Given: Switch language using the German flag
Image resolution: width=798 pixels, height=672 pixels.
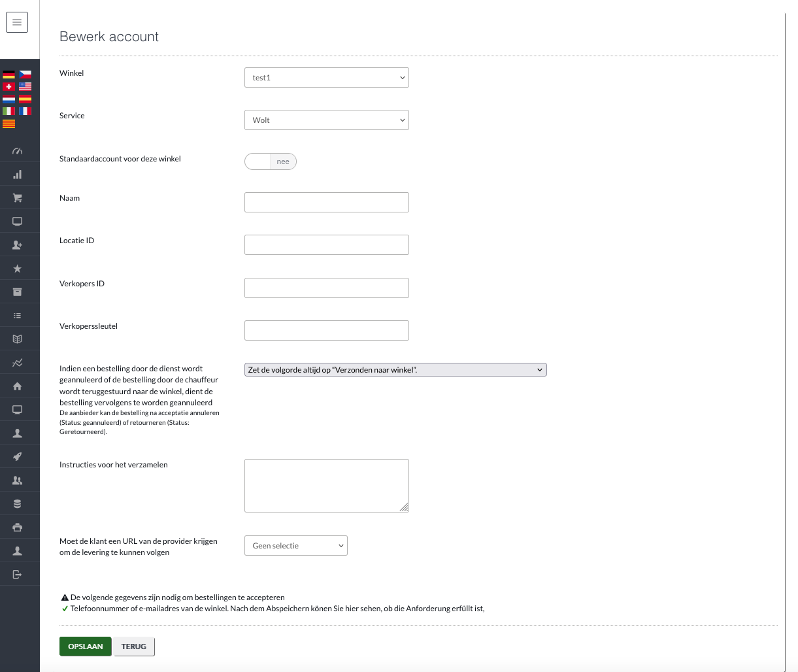Looking at the screenshot, I should [x=8, y=75].
